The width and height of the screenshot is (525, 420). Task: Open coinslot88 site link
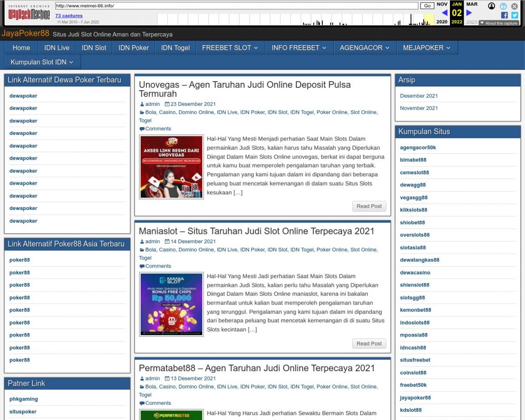(413, 373)
